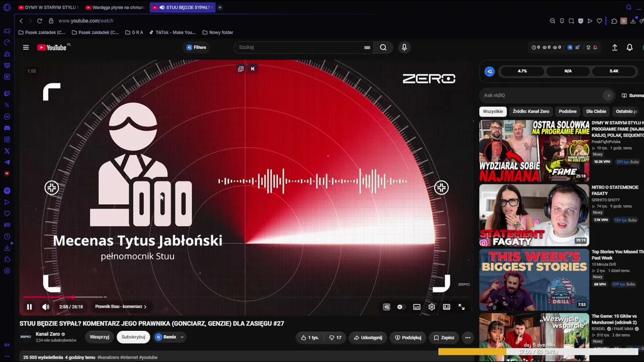Open the on-screen keyboard in search box

[x=367, y=47]
